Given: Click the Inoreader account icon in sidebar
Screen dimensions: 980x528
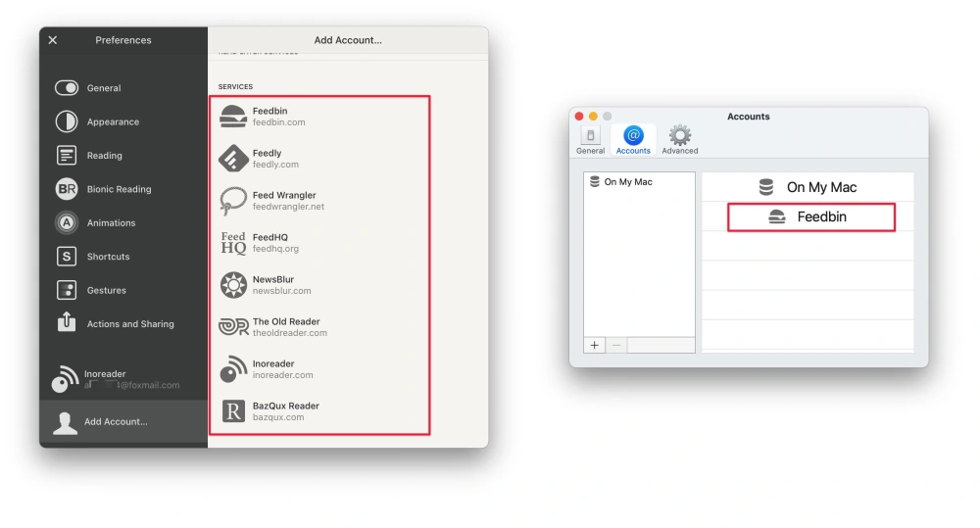Looking at the screenshot, I should (x=65, y=379).
